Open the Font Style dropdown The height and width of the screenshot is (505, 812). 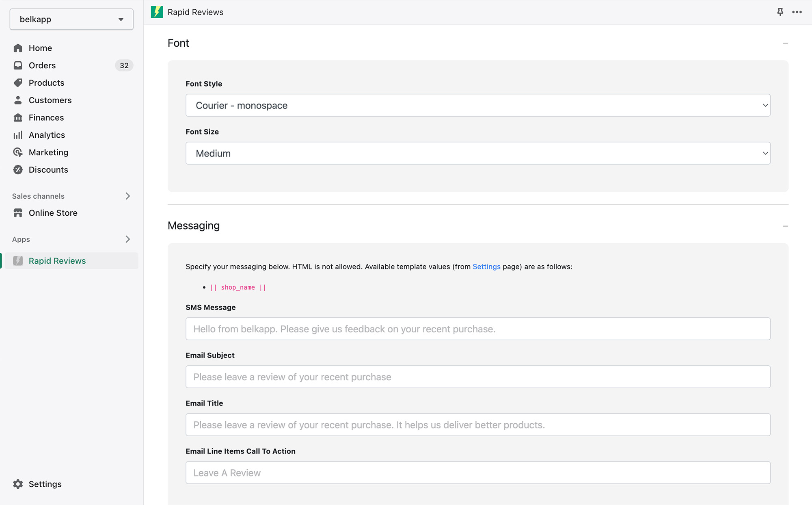(478, 105)
